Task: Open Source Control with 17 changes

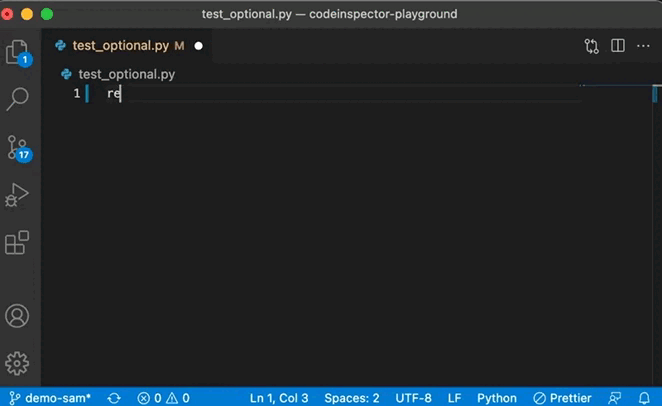Action: pos(18,148)
